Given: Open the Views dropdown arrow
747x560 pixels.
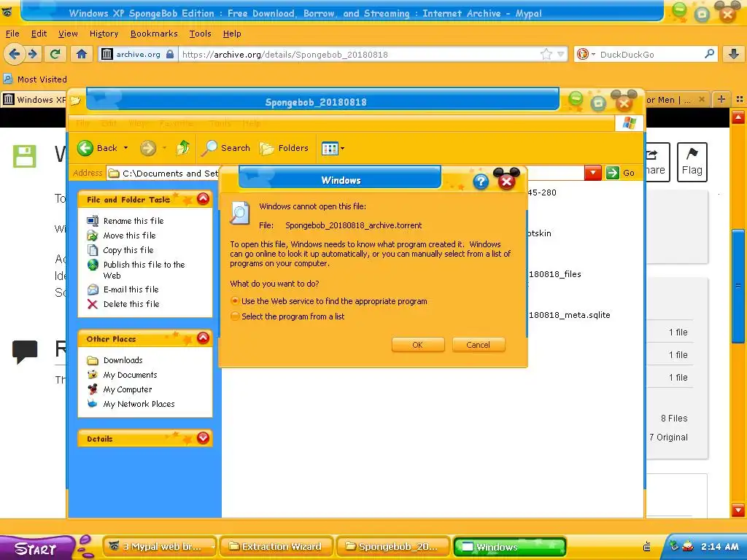Looking at the screenshot, I should click(343, 148).
